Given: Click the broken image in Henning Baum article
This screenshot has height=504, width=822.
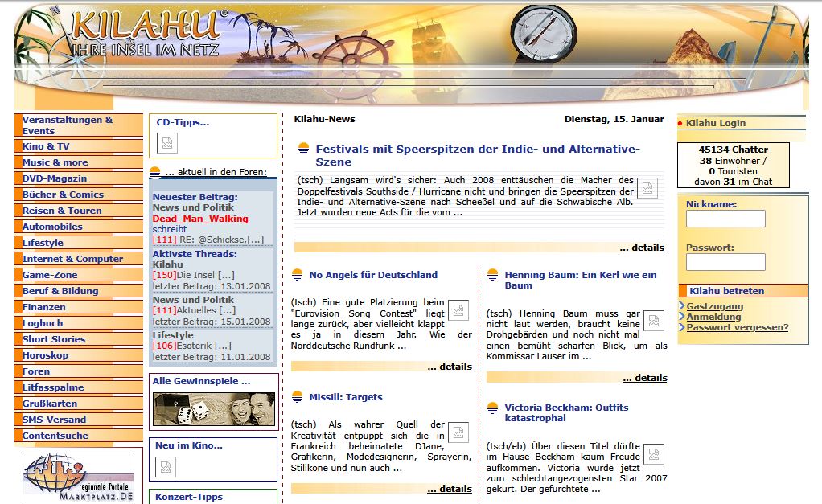Looking at the screenshot, I should 654,322.
